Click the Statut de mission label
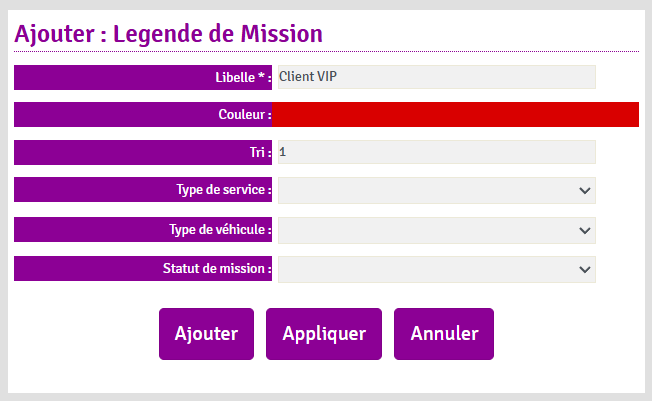 [216, 269]
